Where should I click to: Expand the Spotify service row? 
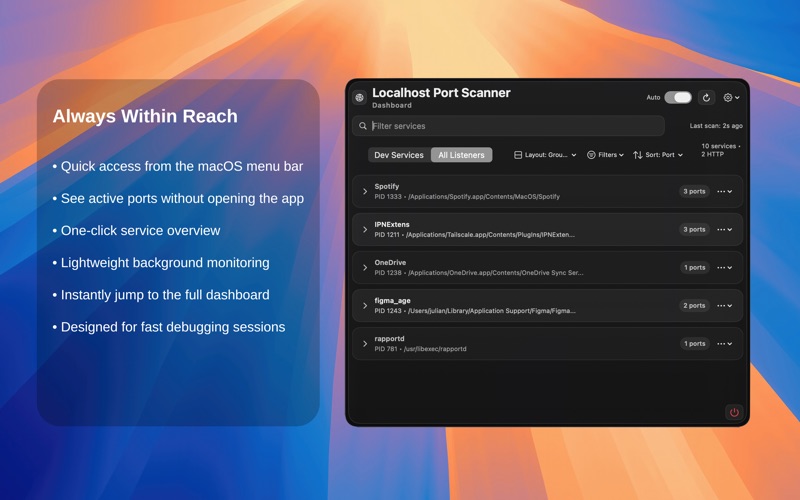365,191
